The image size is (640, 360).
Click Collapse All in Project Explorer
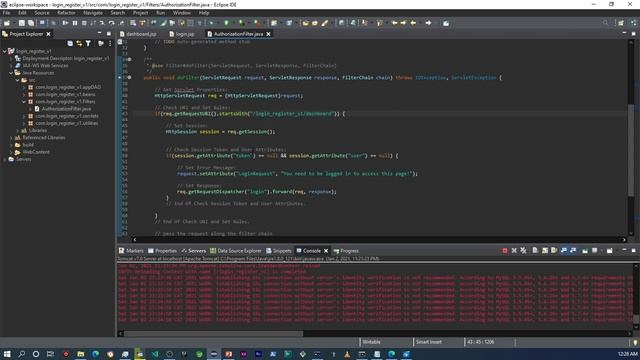(70, 43)
